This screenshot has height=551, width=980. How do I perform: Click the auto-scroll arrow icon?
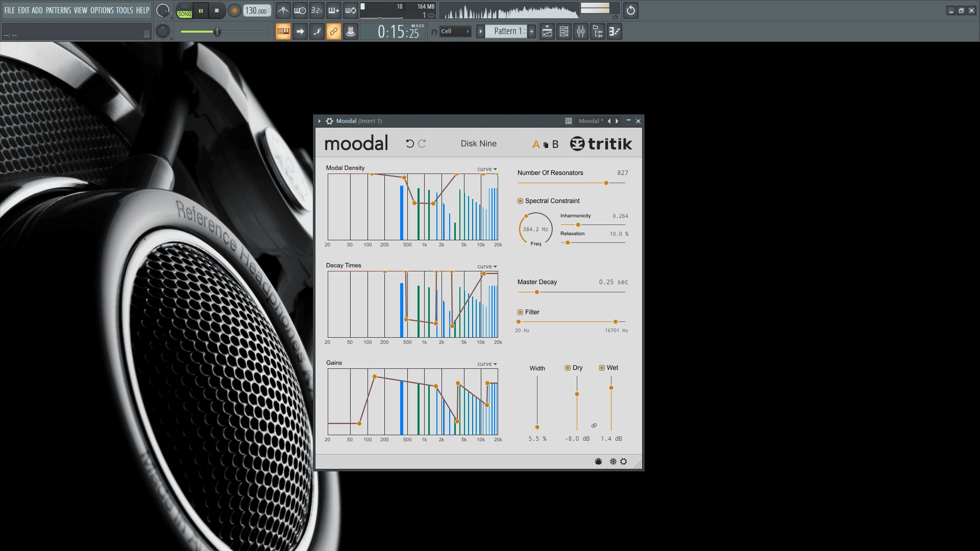pyautogui.click(x=300, y=32)
